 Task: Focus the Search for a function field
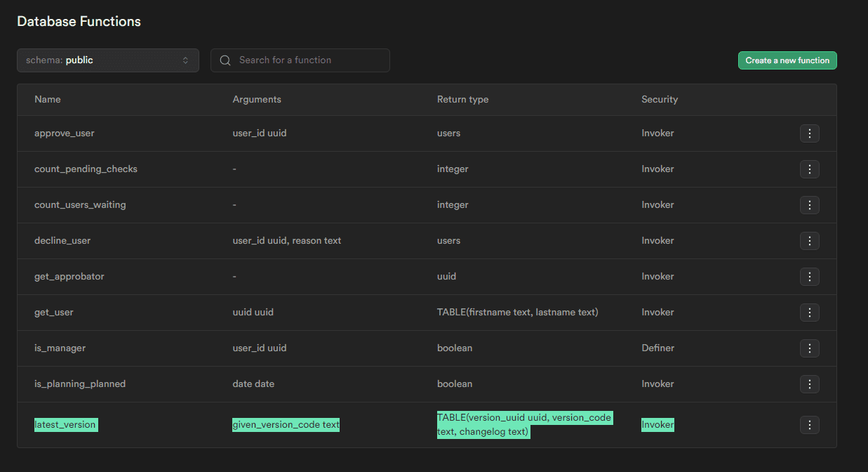pyautogui.click(x=309, y=60)
